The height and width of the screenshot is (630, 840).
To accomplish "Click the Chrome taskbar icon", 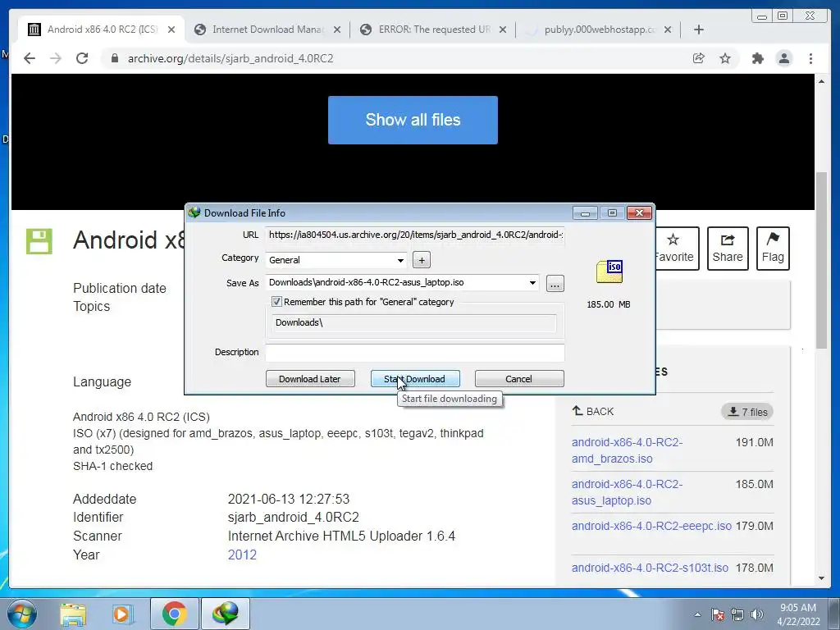I will (x=175, y=614).
